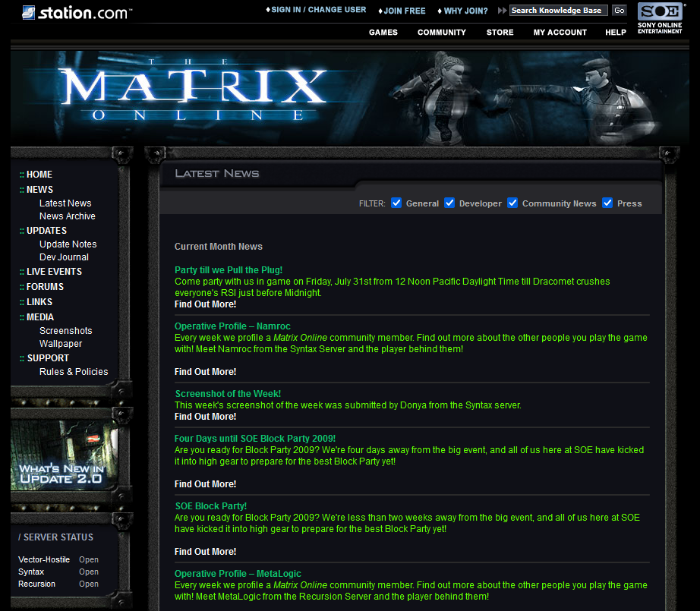The height and width of the screenshot is (611, 700).
Task: Click Find Out More under Party till we Pull the Plug
Action: click(205, 304)
